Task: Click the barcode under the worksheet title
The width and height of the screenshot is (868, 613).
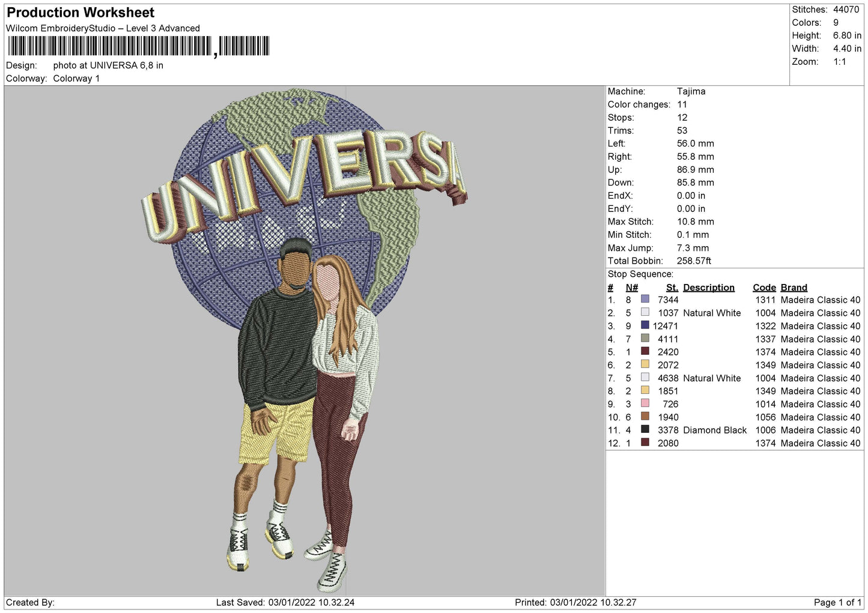Action: (139, 46)
